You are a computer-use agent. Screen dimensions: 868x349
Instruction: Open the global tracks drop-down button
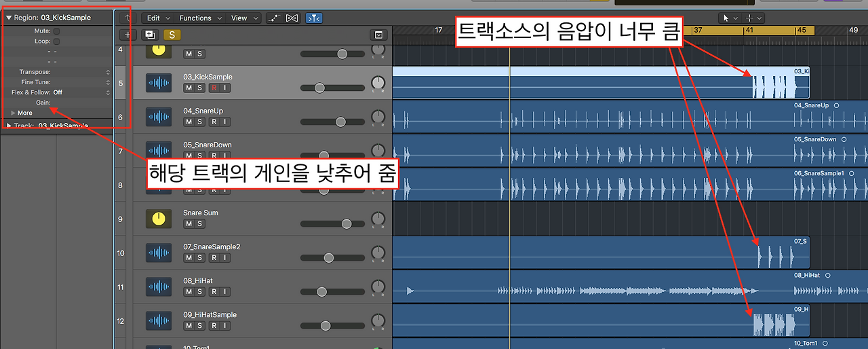click(x=378, y=35)
